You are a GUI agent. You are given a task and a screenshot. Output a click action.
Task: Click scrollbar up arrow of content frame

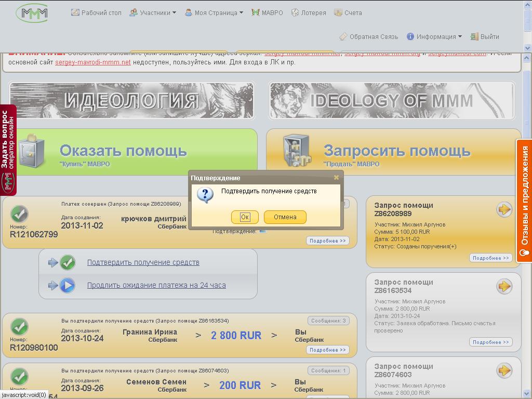tap(527, 58)
